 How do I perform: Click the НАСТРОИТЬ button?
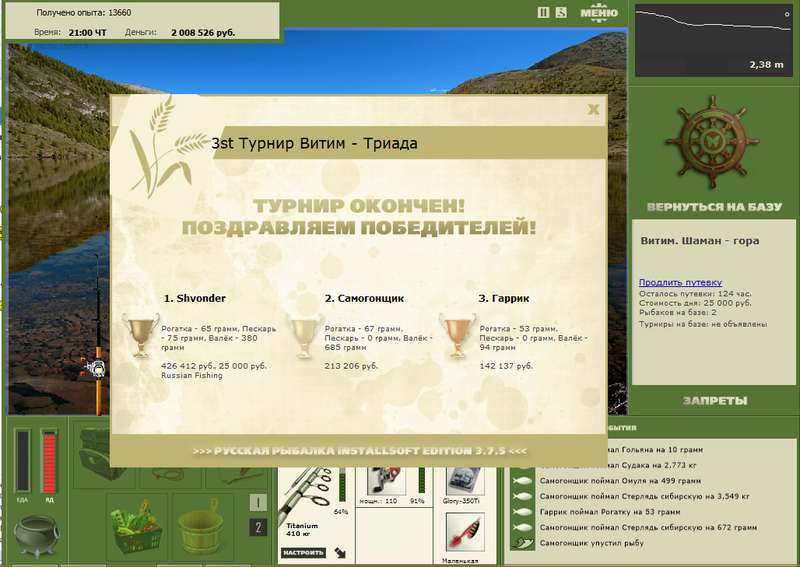303,553
